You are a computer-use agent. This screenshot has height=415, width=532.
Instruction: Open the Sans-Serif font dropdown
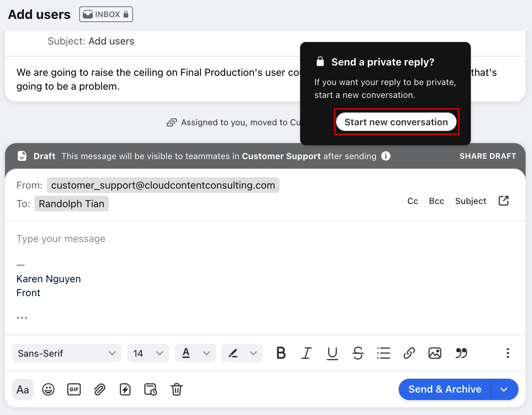[66, 353]
